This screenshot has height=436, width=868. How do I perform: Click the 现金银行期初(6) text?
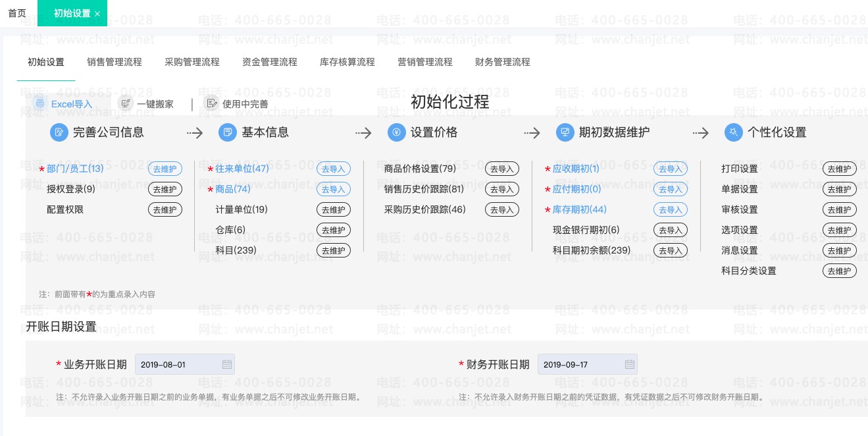click(586, 230)
